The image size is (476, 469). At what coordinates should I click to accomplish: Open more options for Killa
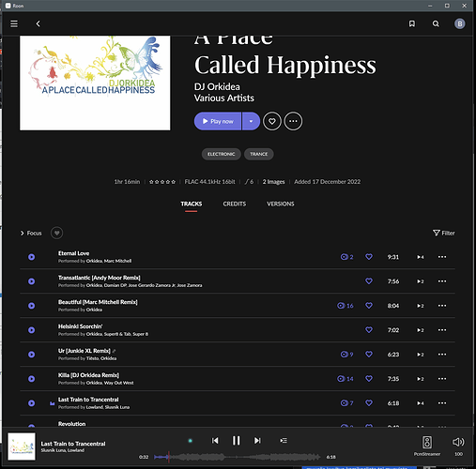click(442, 379)
